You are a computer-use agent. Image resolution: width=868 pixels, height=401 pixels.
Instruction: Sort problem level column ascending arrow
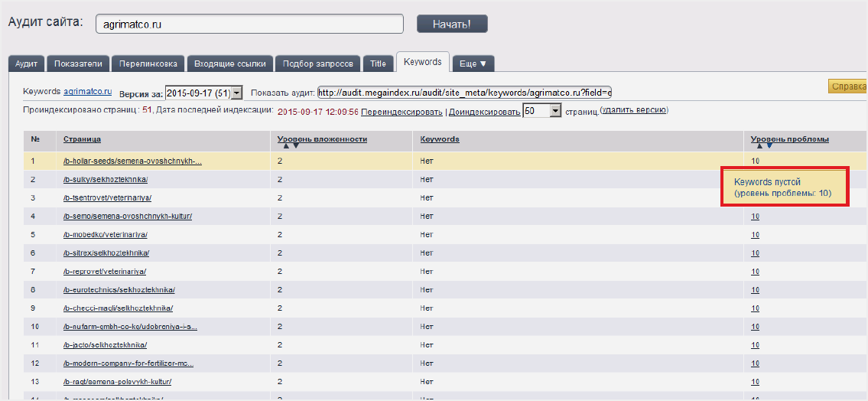tap(759, 146)
